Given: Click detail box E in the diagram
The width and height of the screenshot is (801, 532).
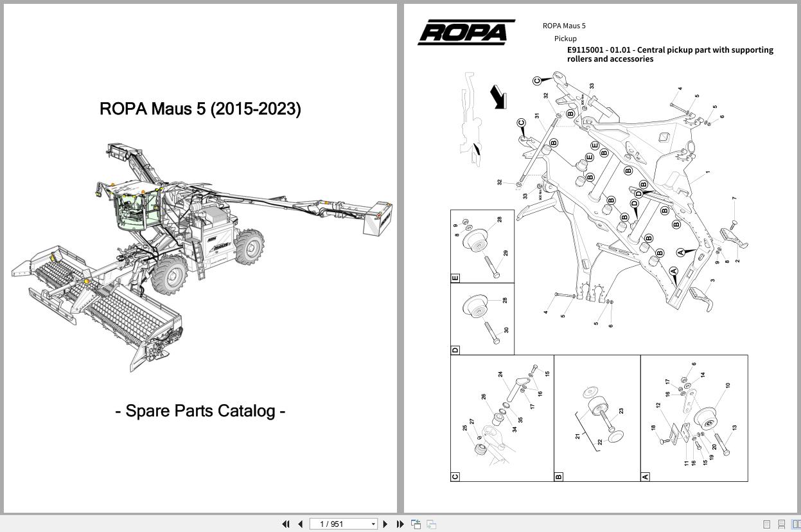Looking at the screenshot, I should coord(482,246).
